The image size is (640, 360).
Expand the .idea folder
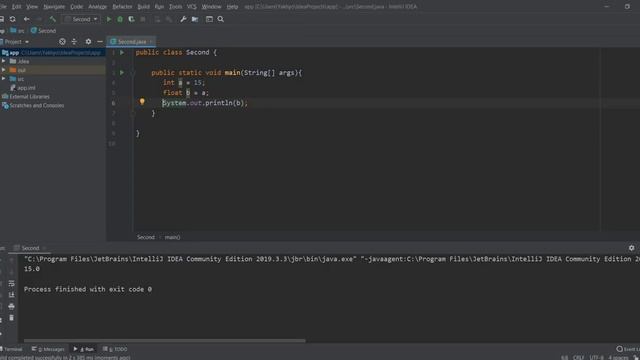point(4,61)
